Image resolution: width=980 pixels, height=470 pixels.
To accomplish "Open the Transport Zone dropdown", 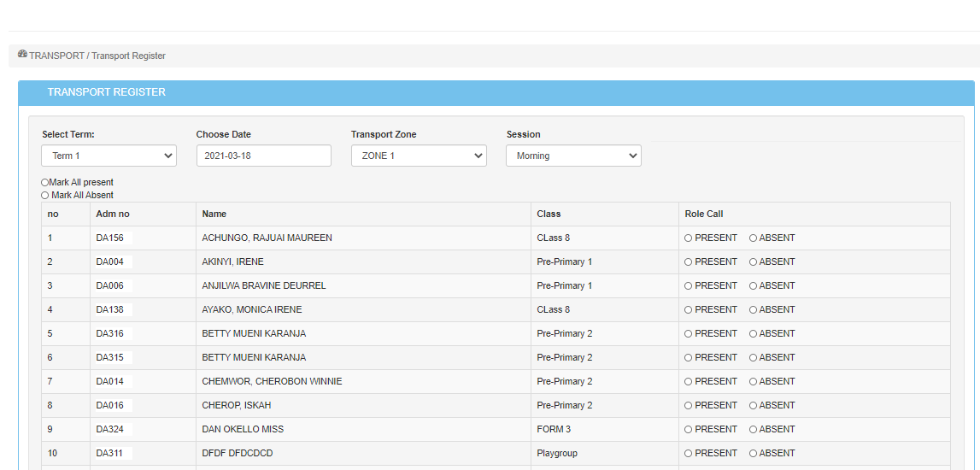I will pos(419,156).
